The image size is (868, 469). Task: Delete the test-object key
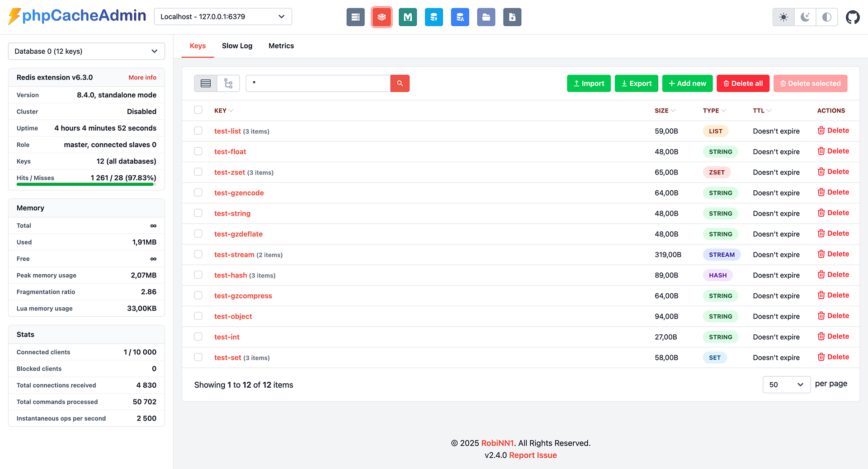point(833,316)
